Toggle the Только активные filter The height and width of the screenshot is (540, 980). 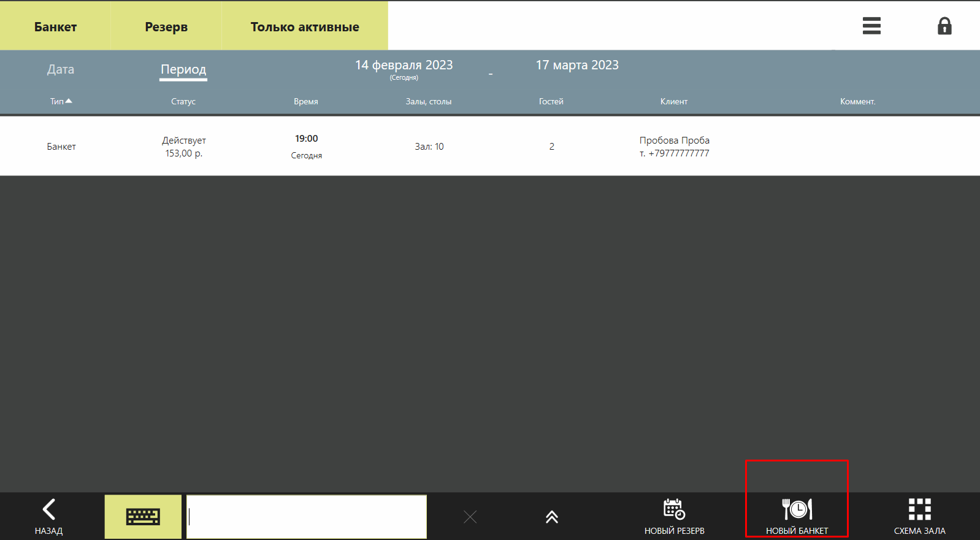click(x=305, y=26)
